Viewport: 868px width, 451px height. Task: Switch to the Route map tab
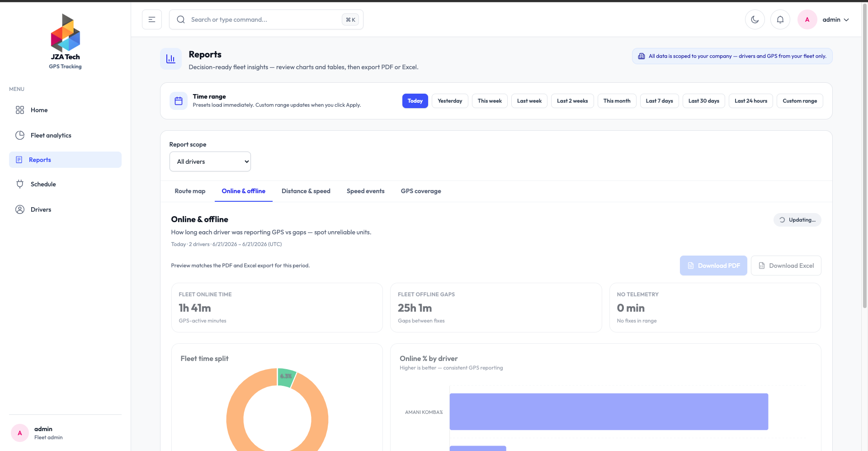click(190, 191)
